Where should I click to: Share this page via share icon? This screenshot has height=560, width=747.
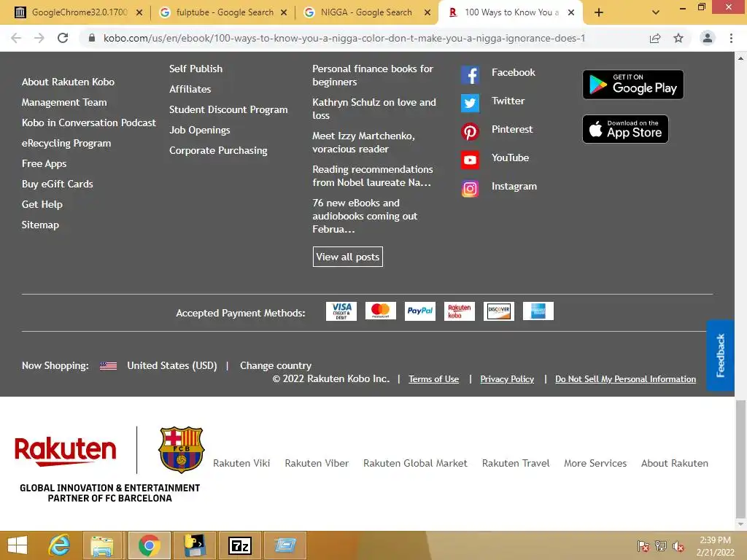coord(655,38)
